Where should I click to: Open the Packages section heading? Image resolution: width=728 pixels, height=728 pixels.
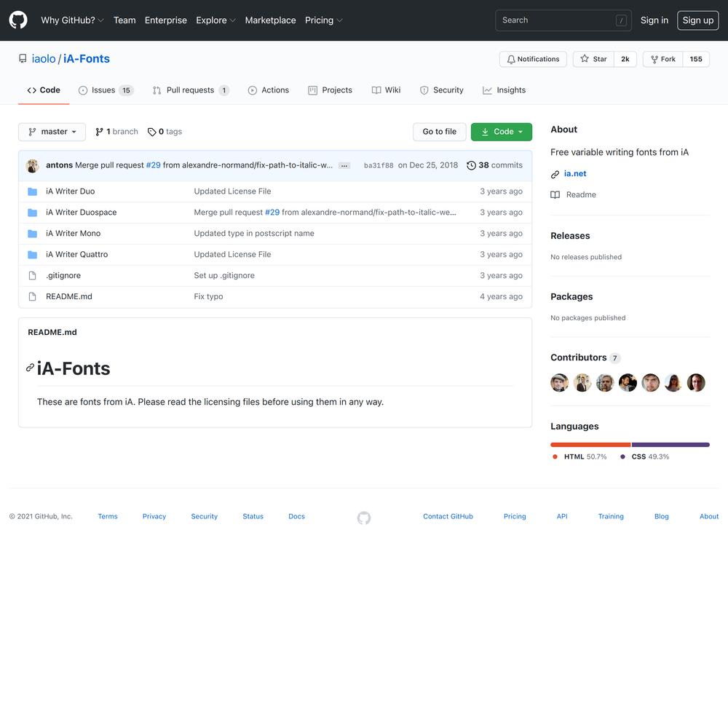[x=571, y=296]
